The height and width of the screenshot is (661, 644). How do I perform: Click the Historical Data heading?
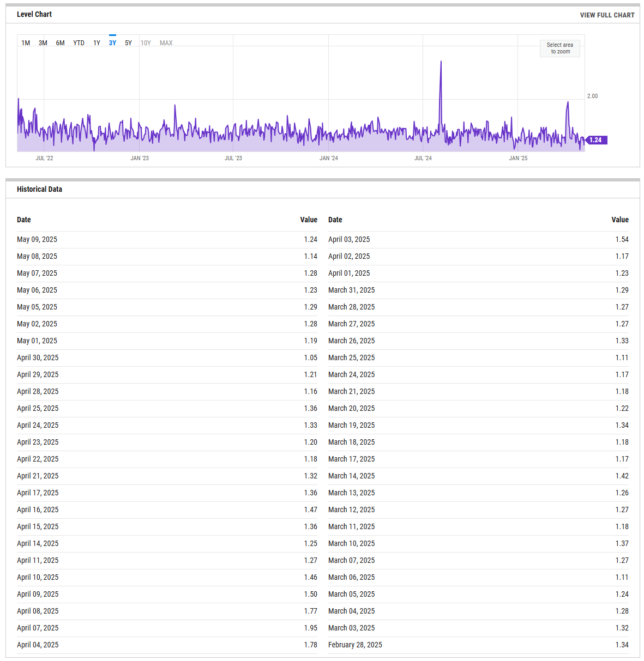(39, 189)
